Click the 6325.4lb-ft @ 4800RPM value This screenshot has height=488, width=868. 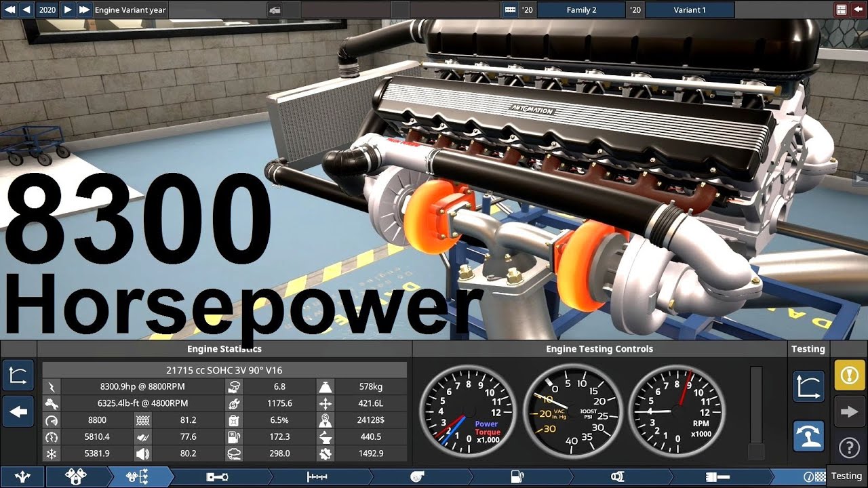(x=142, y=403)
